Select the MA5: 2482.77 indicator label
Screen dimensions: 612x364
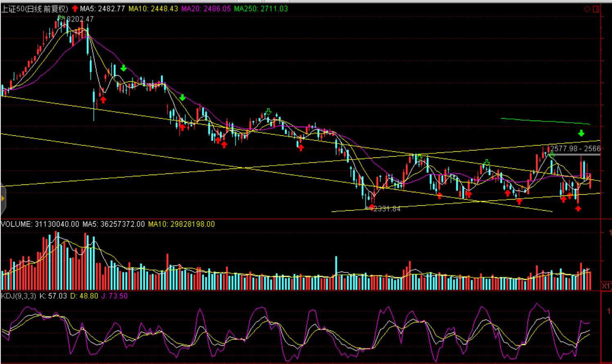[102, 9]
